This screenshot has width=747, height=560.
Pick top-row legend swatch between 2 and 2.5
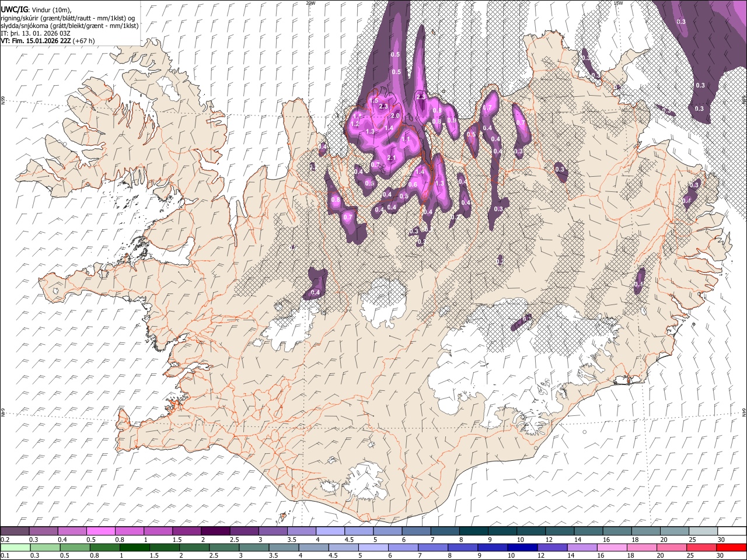pyautogui.click(x=215, y=531)
